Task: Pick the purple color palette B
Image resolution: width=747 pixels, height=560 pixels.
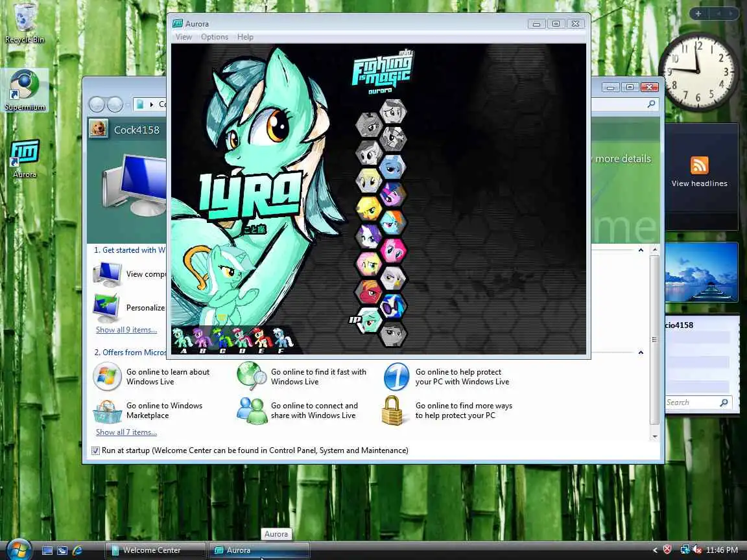Action: pyautogui.click(x=202, y=340)
